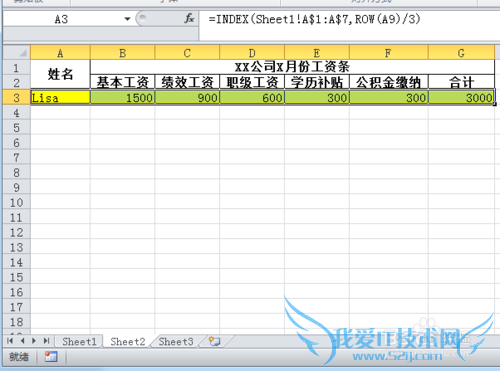This screenshot has height=371, width=500.
Task: Click the 姓名 merged cell
Action: coord(60,74)
